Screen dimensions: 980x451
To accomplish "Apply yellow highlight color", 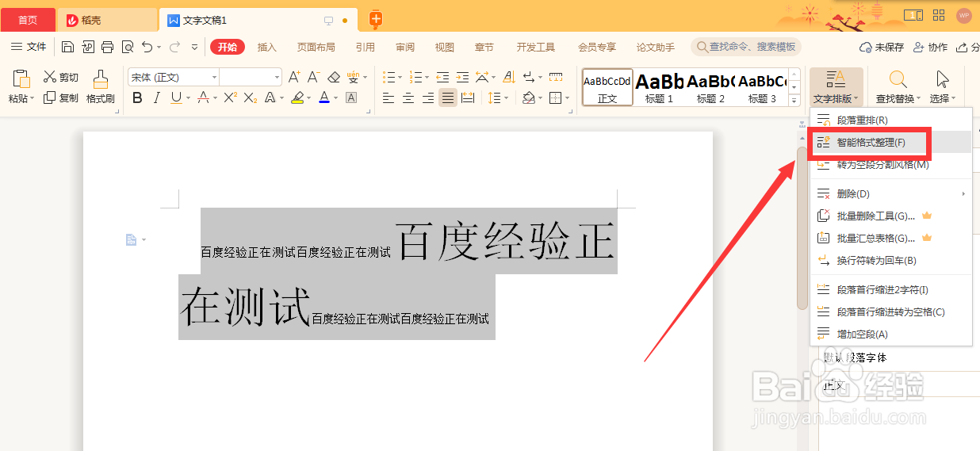I will point(297,98).
